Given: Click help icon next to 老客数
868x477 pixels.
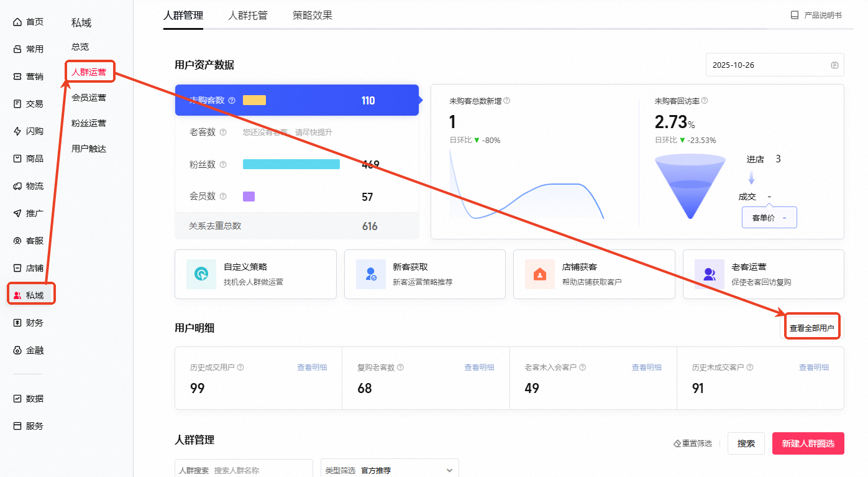Looking at the screenshot, I should 223,132.
